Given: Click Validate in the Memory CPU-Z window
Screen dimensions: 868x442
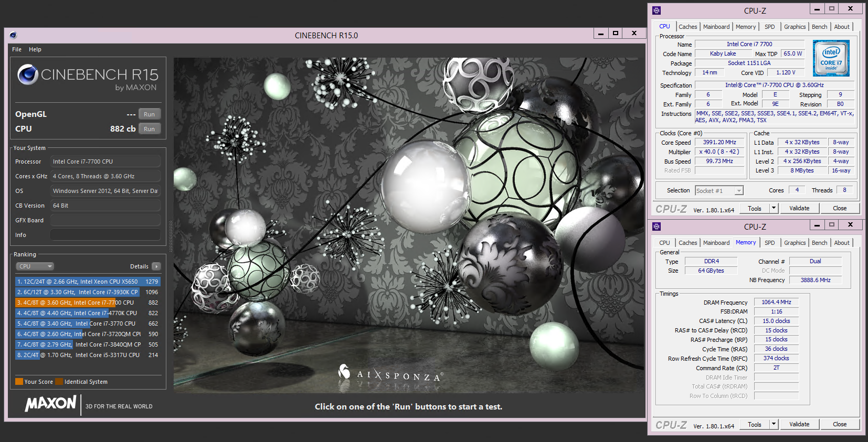Looking at the screenshot, I should pyautogui.click(x=799, y=424).
